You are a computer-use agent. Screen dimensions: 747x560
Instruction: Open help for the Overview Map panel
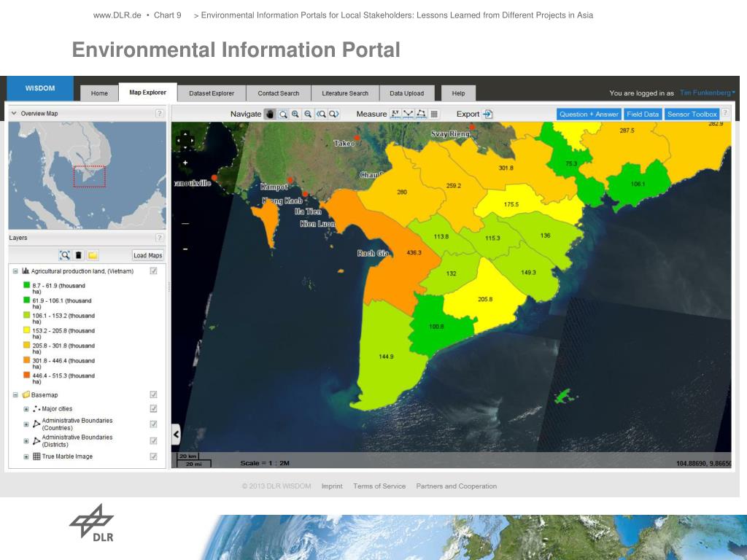tap(159, 113)
